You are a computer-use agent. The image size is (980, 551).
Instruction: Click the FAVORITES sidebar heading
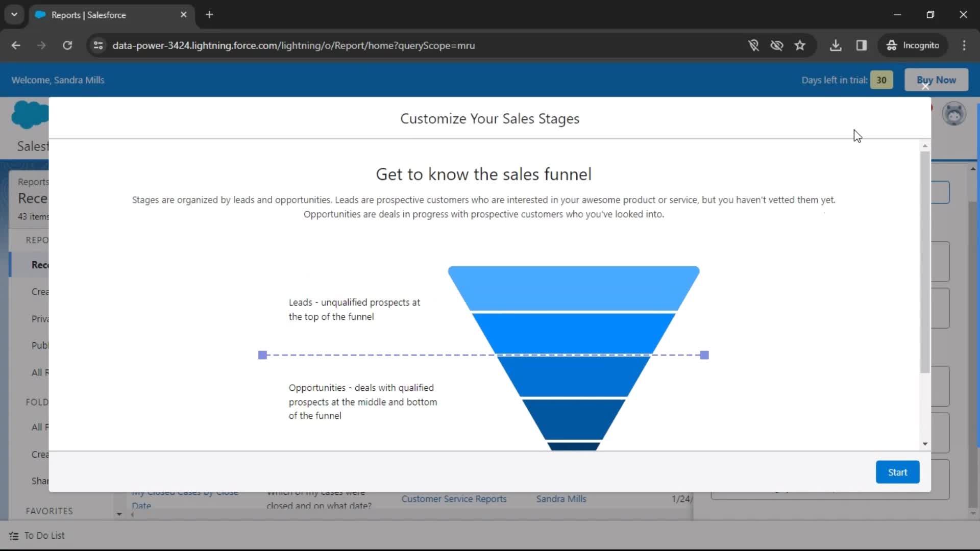pos(50,511)
